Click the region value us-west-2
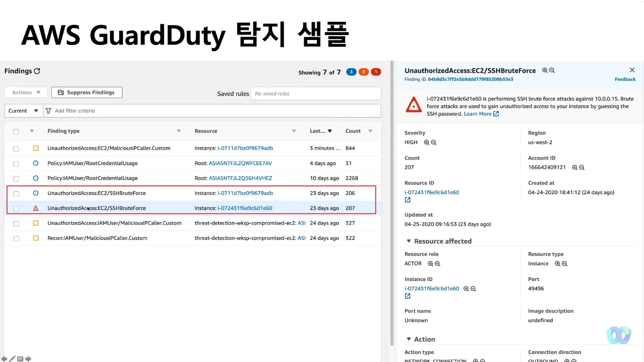Viewport: 644px width, 362px height. point(540,142)
